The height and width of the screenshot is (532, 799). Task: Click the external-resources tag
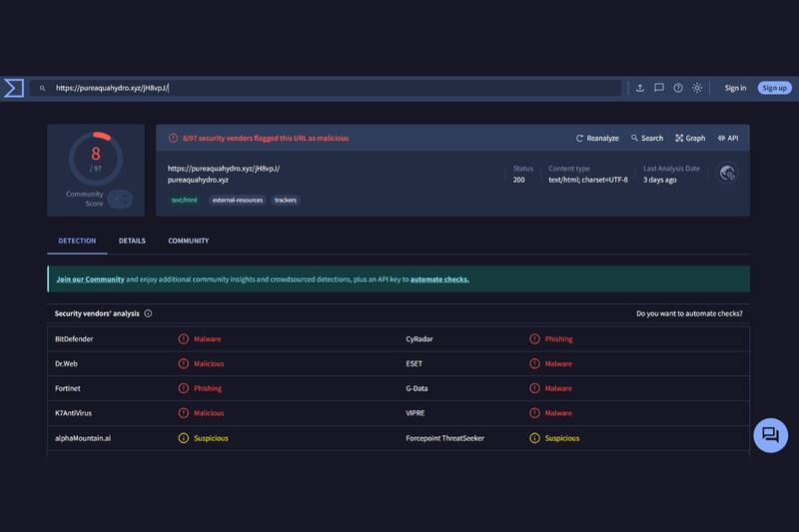pos(237,200)
